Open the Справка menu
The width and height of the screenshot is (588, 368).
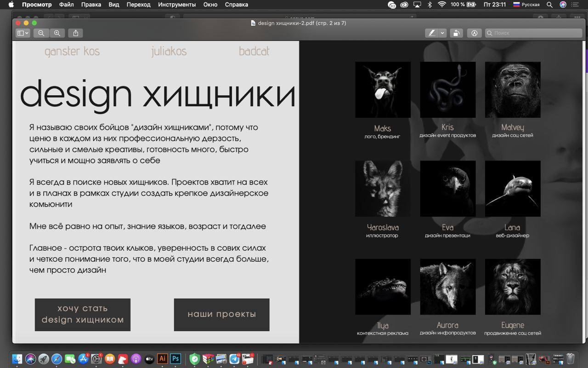(x=237, y=5)
